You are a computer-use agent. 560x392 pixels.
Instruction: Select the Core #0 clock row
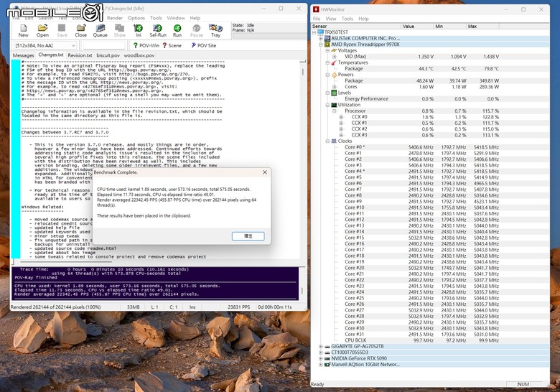430,147
